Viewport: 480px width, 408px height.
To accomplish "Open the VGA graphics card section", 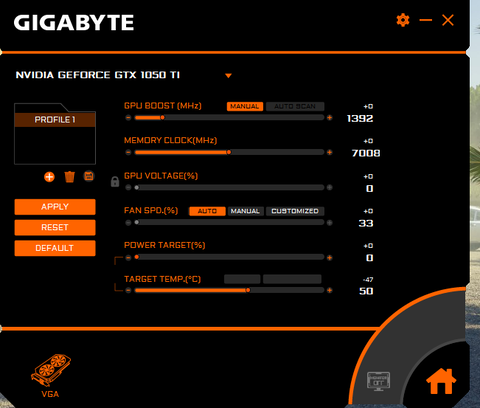I will coord(51,375).
